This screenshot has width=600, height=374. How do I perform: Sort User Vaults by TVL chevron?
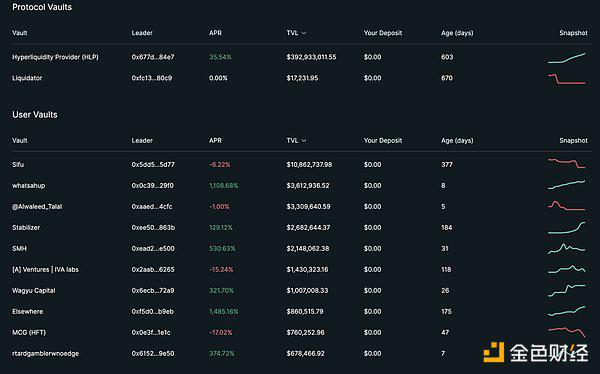point(304,140)
